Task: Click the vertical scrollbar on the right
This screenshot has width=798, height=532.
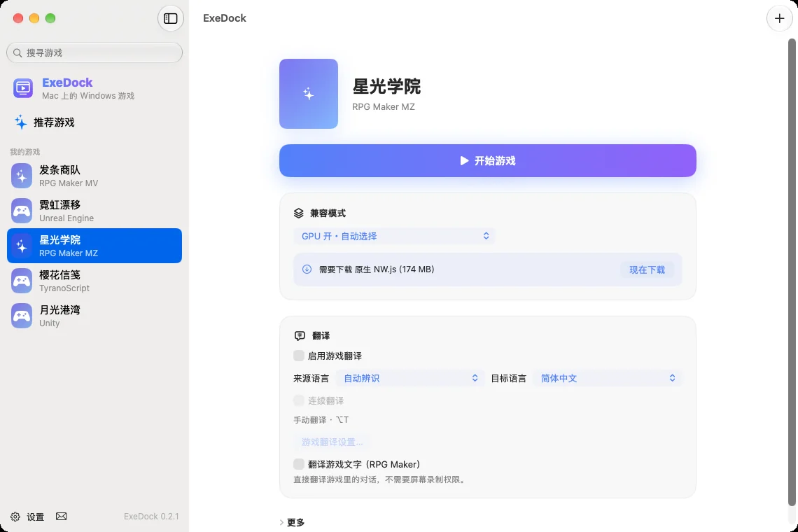Action: [x=792, y=272]
